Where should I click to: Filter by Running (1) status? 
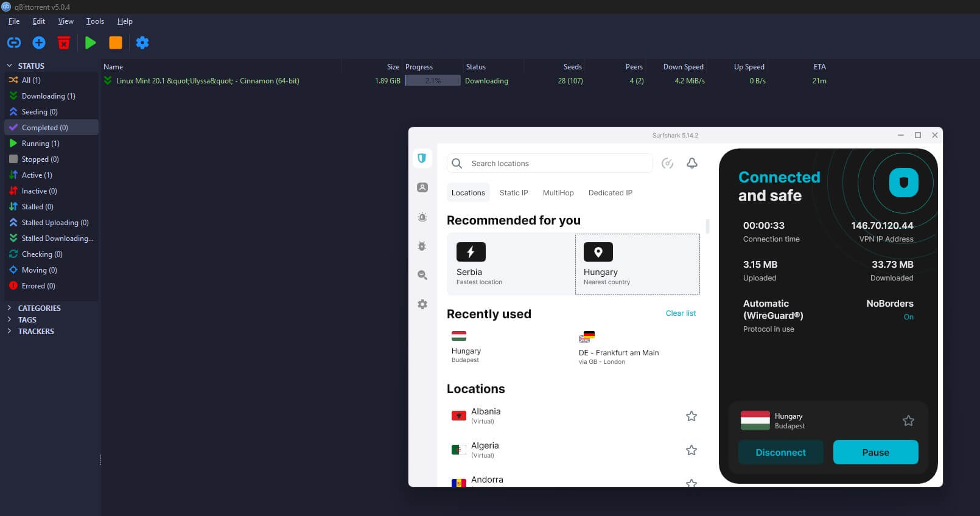(51, 144)
